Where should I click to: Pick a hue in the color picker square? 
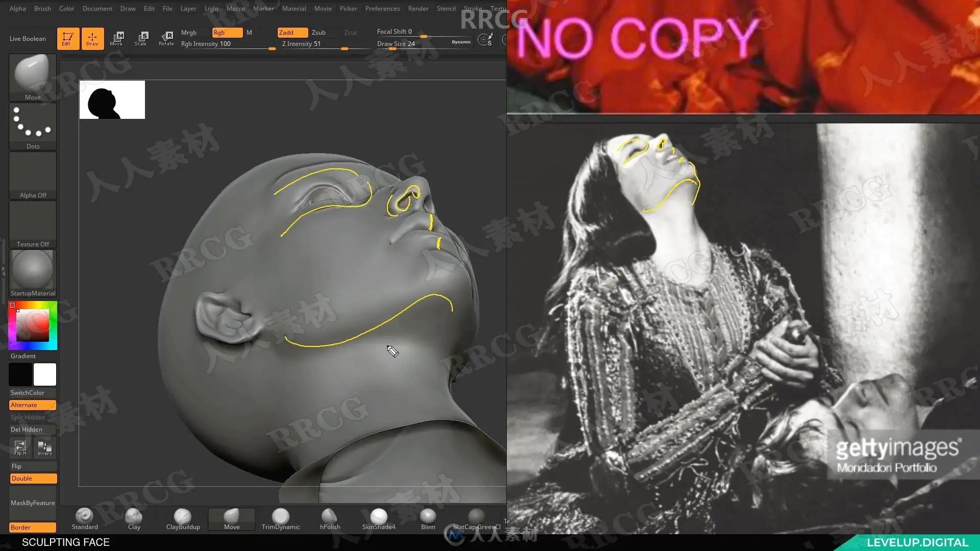coord(33,325)
